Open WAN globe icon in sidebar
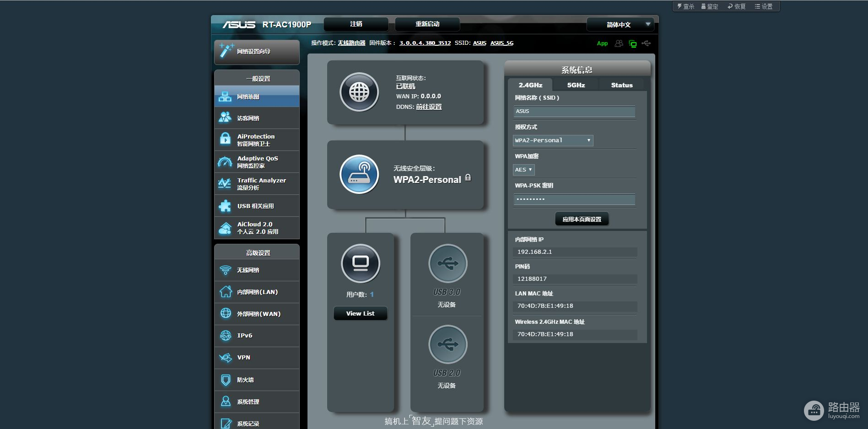Viewport: 868px width, 429px height. click(226, 313)
